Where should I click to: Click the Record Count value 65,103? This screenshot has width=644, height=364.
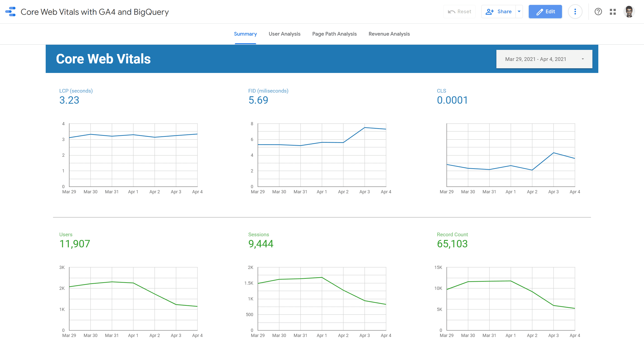(452, 244)
